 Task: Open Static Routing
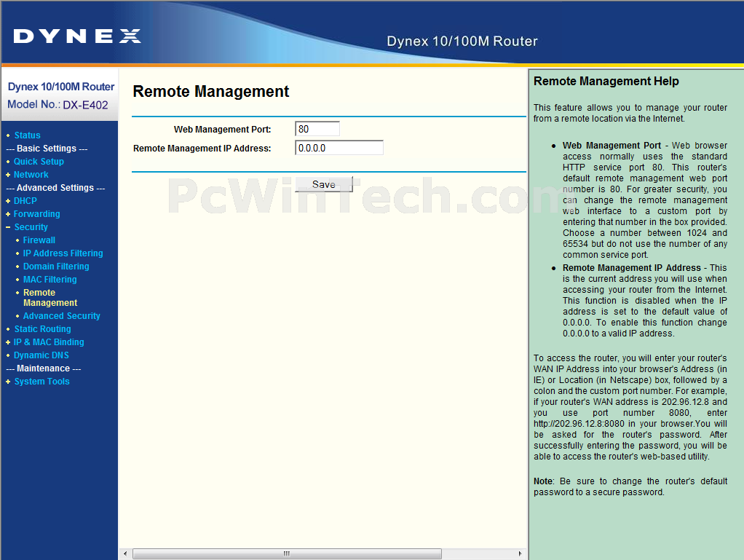[x=42, y=329]
